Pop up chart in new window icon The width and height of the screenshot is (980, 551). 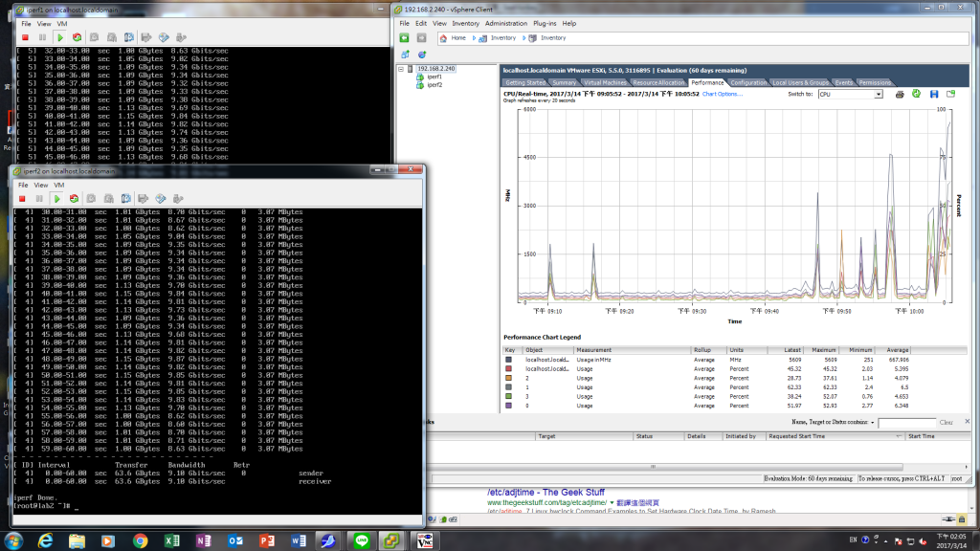[x=950, y=94]
